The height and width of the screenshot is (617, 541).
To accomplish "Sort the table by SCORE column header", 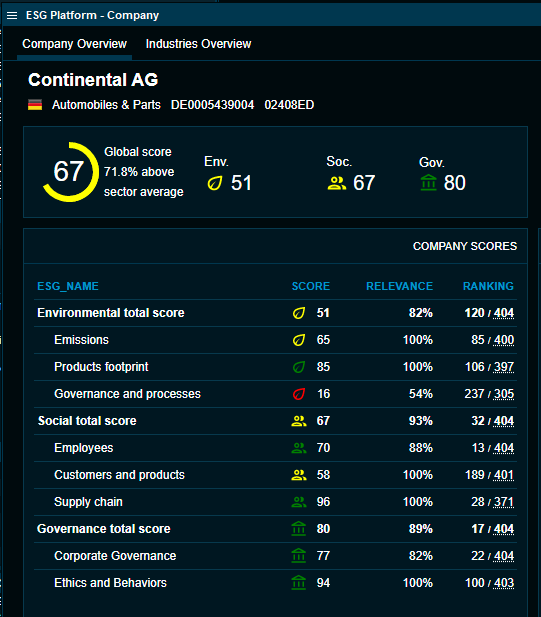I will [310, 286].
